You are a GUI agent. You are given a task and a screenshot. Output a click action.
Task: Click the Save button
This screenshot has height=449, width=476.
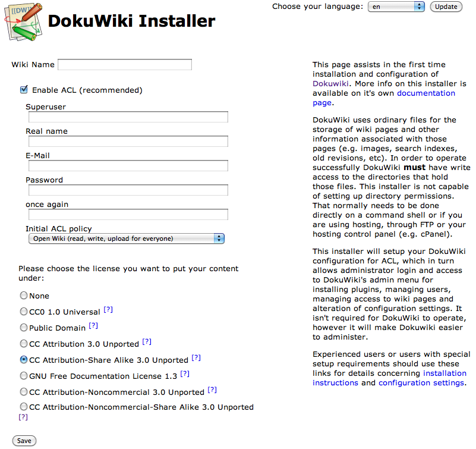tap(24, 441)
